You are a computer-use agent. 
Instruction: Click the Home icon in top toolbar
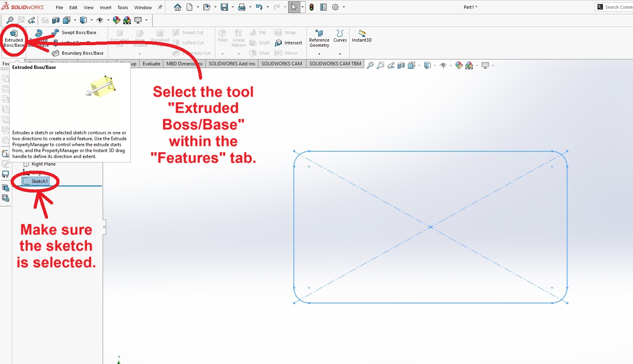point(178,7)
